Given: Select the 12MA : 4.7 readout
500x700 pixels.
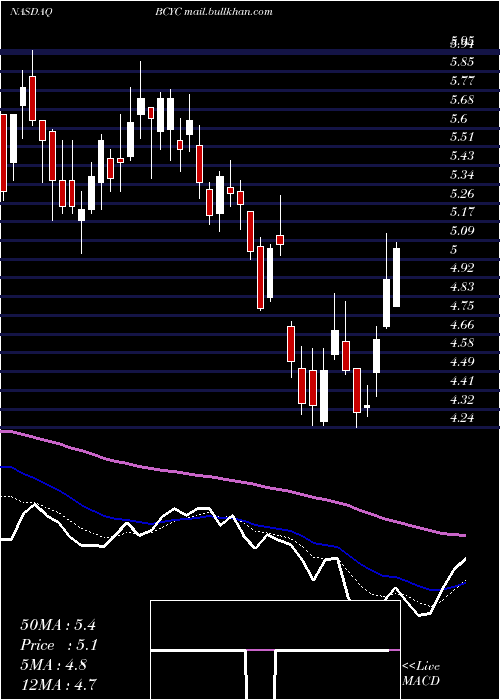Looking at the screenshot, I should (x=58, y=684).
